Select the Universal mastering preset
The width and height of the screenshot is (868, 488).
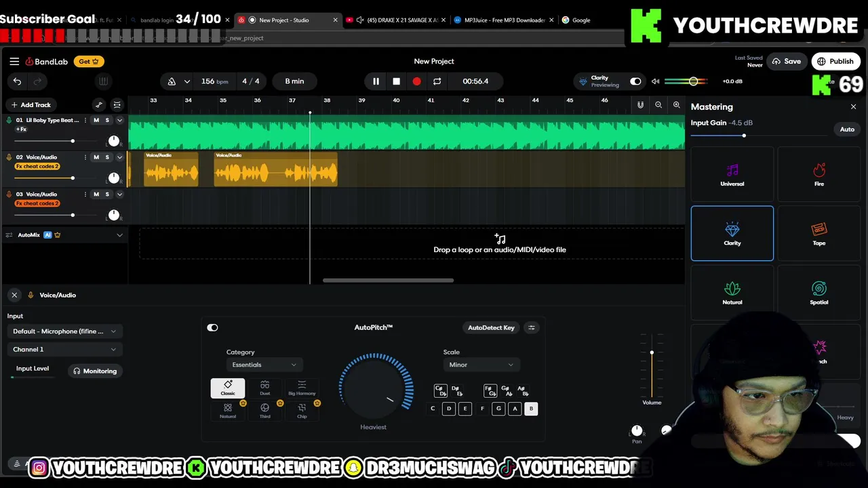732,174
